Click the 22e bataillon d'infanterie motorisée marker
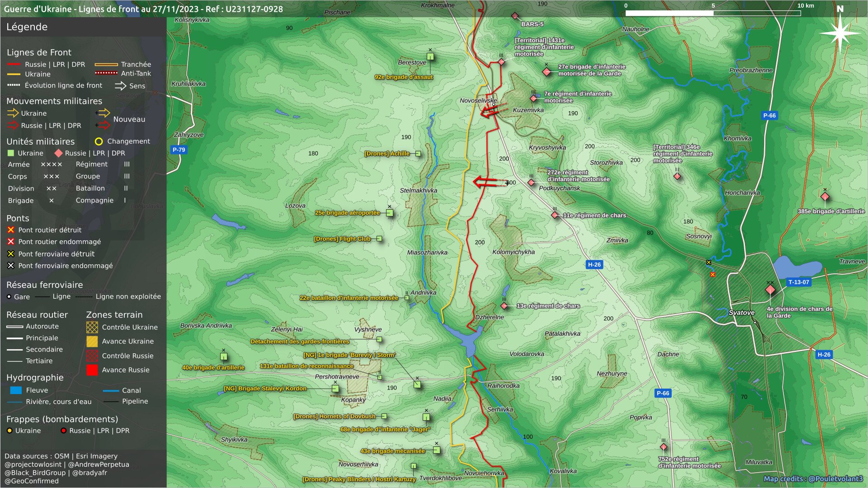The width and height of the screenshot is (868, 488). pyautogui.click(x=407, y=298)
